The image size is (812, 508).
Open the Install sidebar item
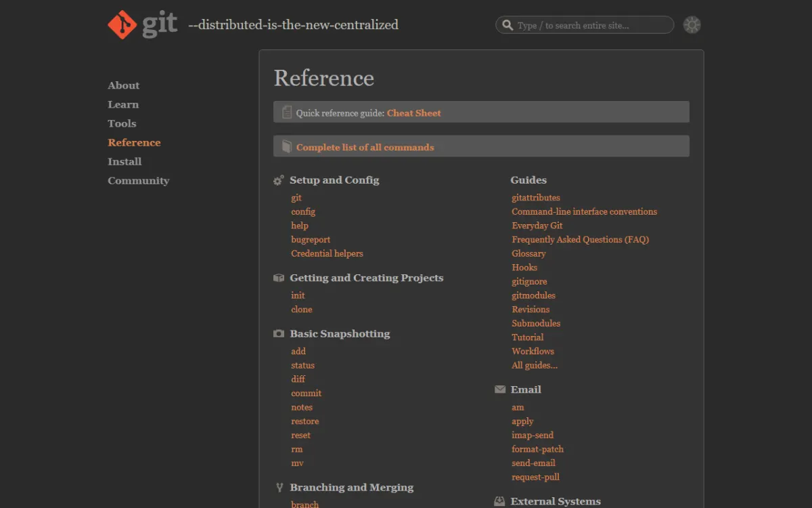125,161
